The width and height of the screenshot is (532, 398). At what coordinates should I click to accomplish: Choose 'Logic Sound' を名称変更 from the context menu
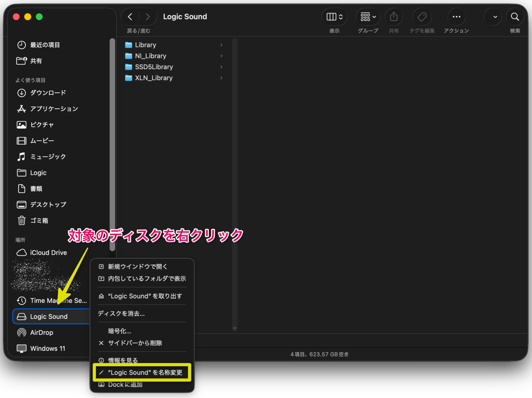tap(144, 372)
